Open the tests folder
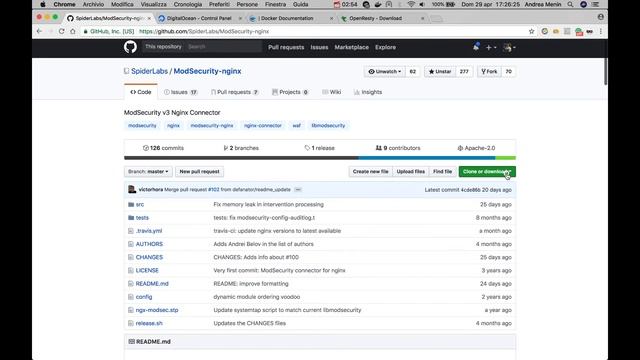The width and height of the screenshot is (640, 360). 142,218
